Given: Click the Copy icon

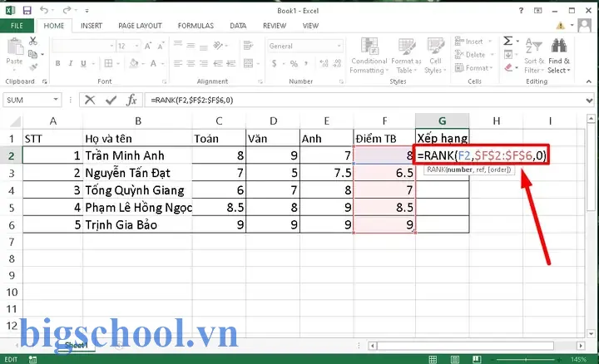Looking at the screenshot, I should click(x=32, y=54).
